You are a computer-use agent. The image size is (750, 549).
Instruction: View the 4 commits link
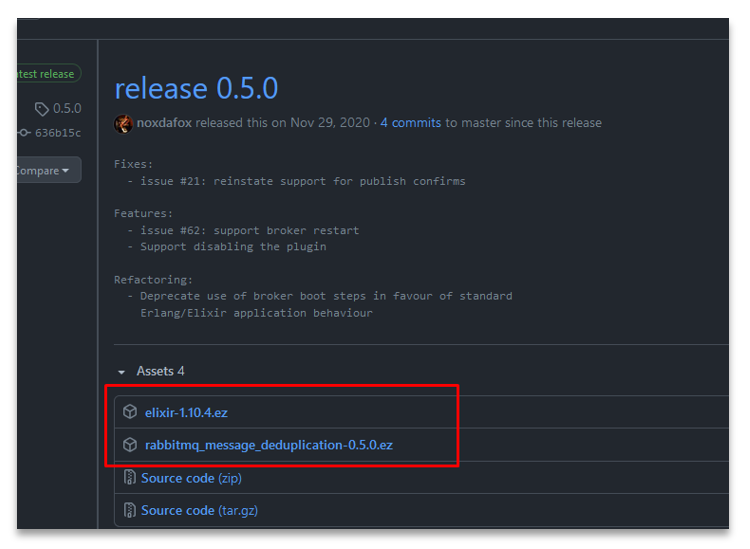pos(410,123)
